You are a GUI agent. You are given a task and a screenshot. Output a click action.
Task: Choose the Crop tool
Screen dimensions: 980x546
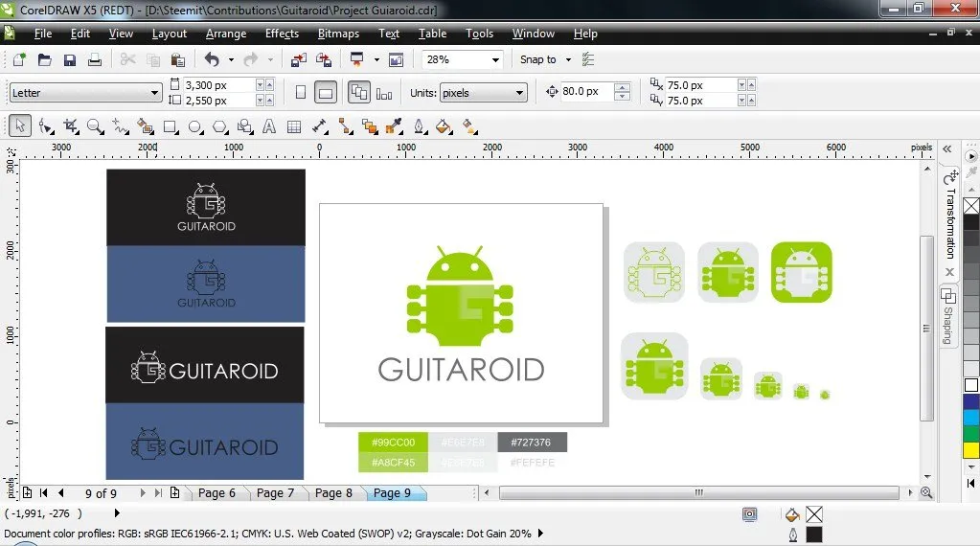pyautogui.click(x=71, y=126)
